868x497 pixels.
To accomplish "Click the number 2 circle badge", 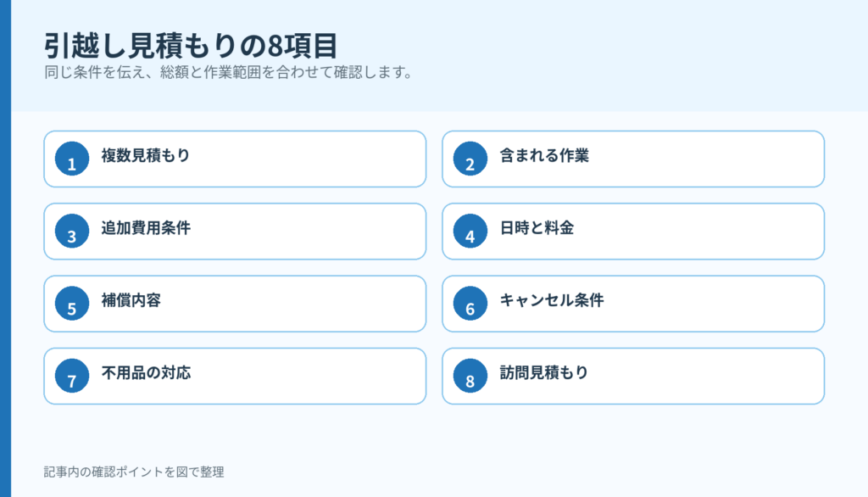I will [x=470, y=159].
